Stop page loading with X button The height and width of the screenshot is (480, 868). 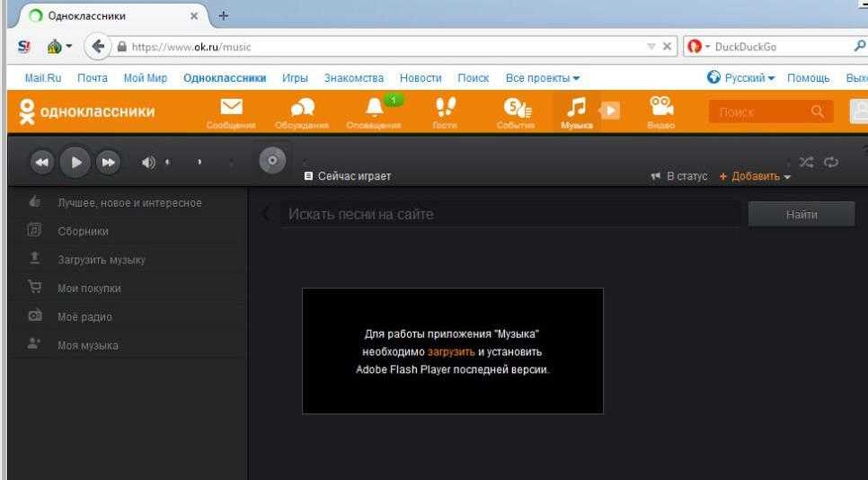[x=667, y=47]
